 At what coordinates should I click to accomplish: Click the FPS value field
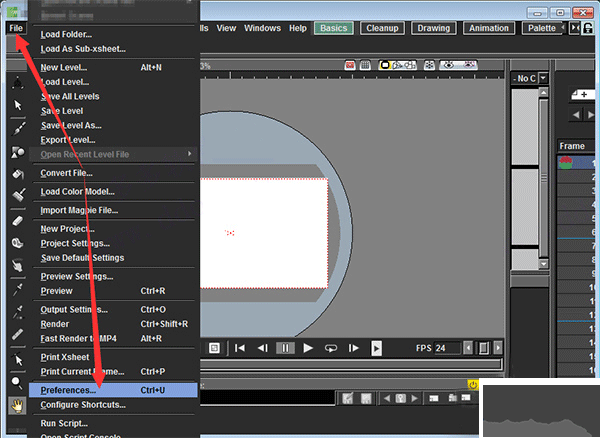coord(447,348)
